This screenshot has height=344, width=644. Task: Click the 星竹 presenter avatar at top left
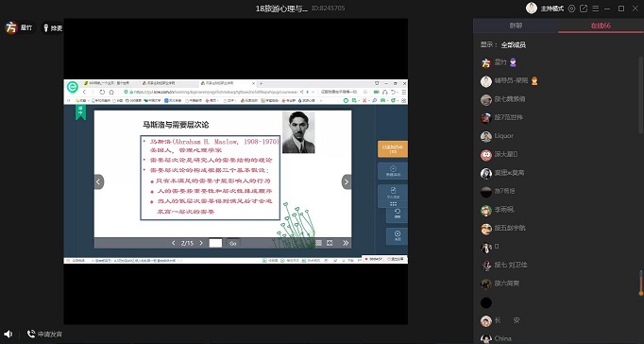[x=11, y=28]
